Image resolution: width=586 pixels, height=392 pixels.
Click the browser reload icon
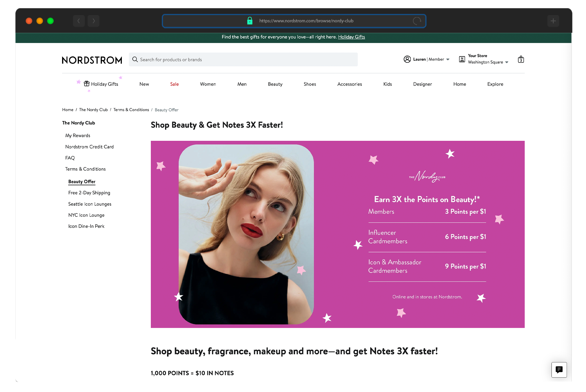pyautogui.click(x=417, y=21)
